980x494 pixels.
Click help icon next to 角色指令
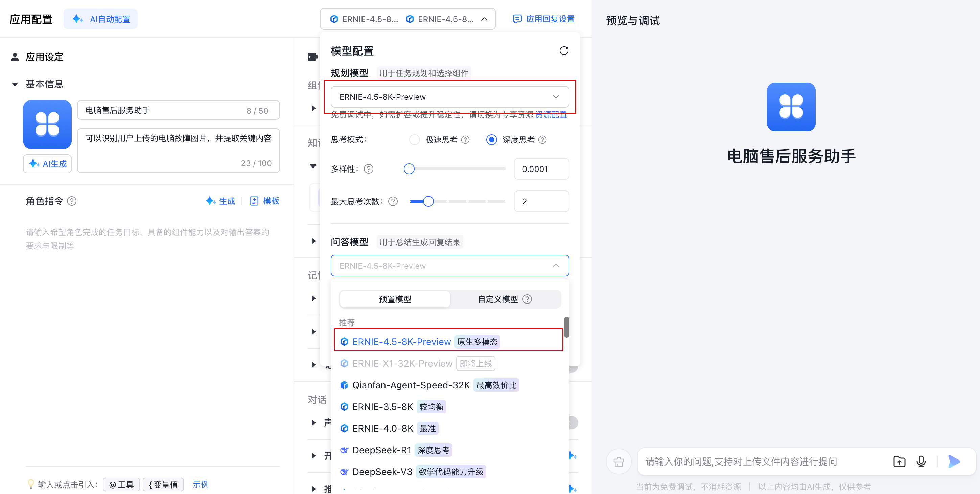[72, 201]
